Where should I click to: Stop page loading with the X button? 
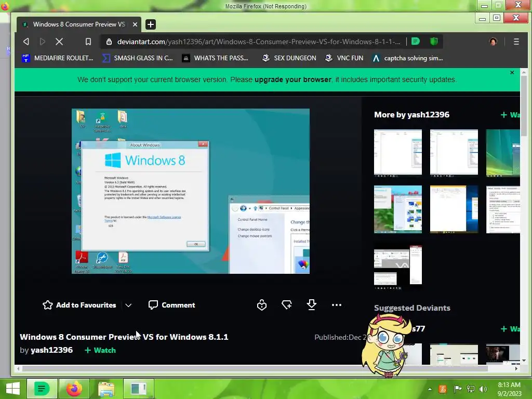[59, 42]
